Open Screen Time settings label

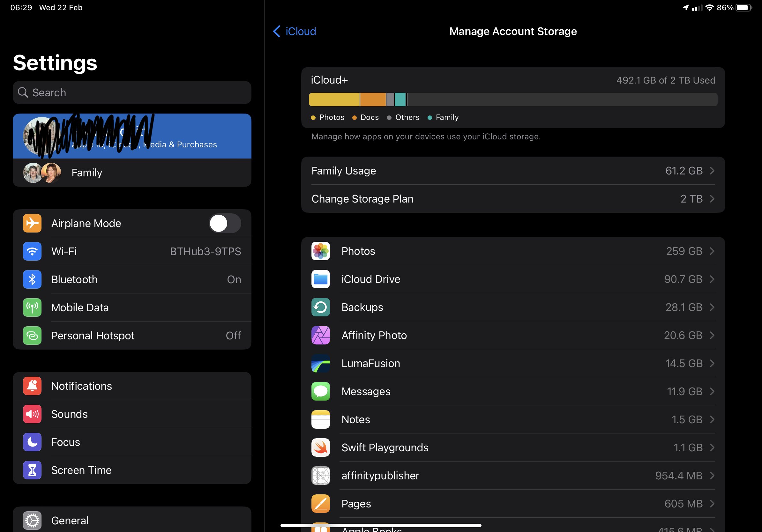click(x=81, y=470)
